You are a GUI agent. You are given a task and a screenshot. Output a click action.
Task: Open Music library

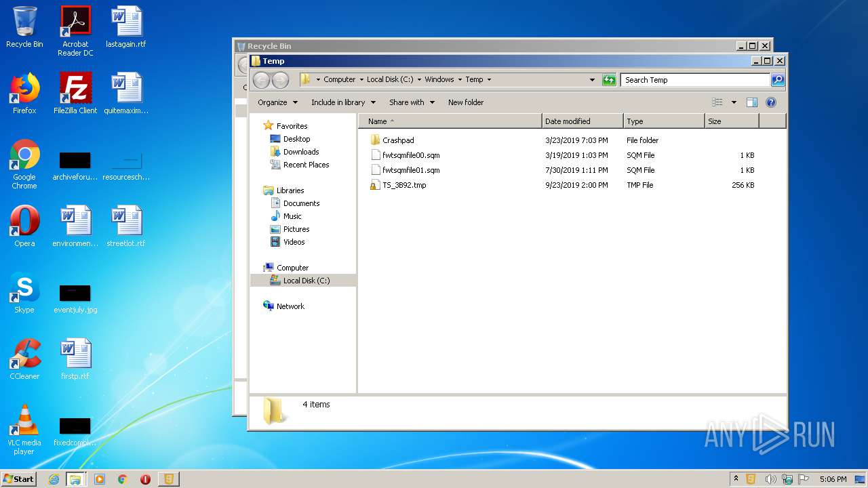coord(292,216)
